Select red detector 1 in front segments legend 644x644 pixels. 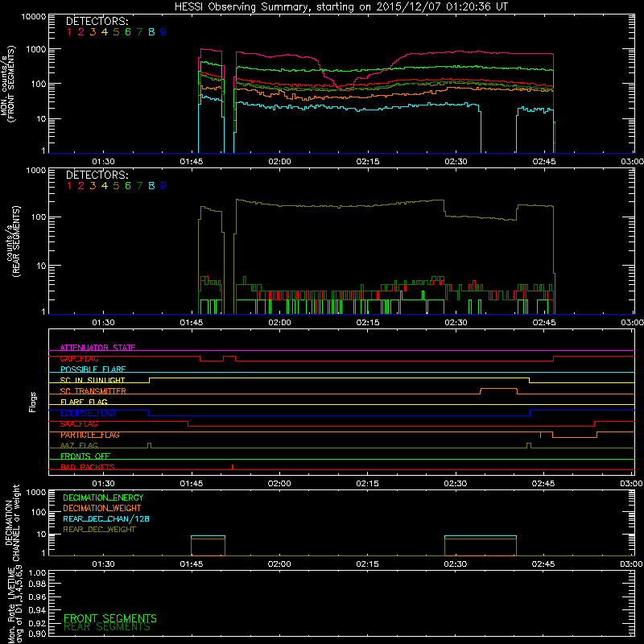coord(69,32)
